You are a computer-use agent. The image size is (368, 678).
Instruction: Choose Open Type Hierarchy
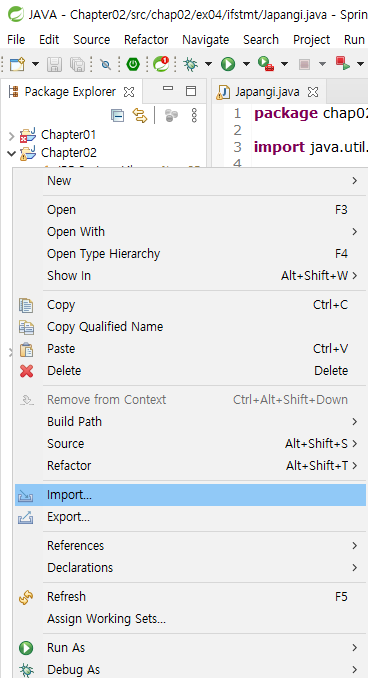click(x=190, y=254)
